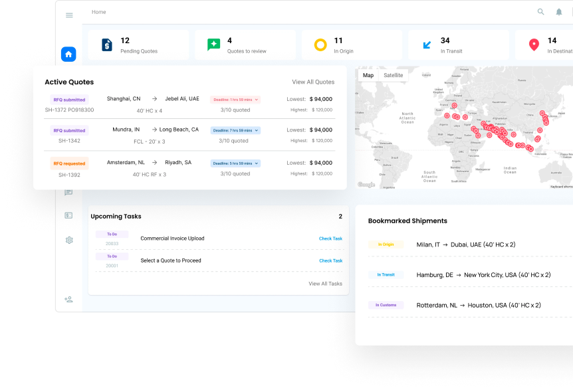Click the Quotes to review star icon

(x=213, y=45)
